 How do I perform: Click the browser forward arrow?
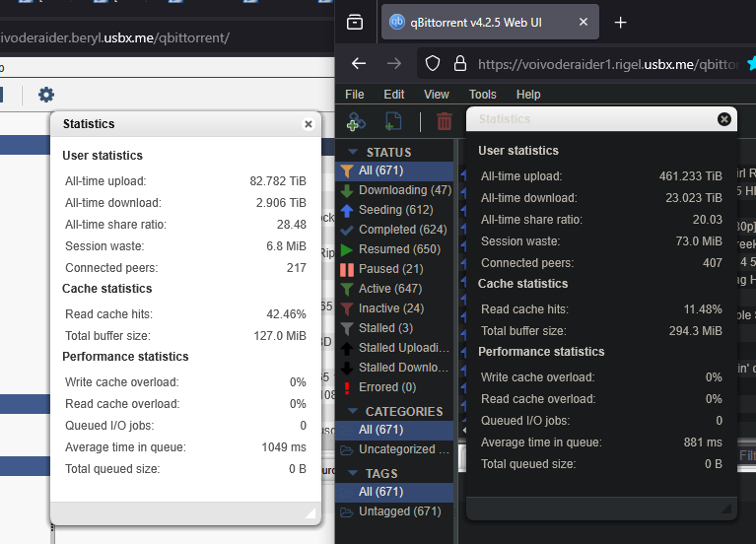point(394,63)
